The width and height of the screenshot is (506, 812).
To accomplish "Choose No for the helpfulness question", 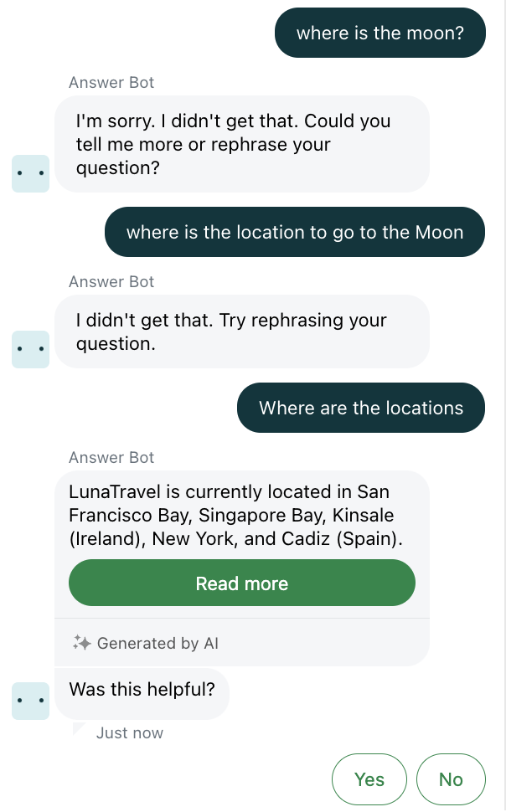I will click(451, 779).
